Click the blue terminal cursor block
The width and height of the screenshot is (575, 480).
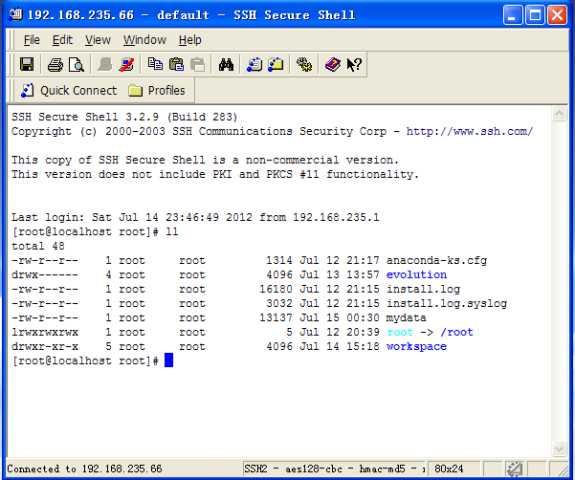(x=169, y=360)
